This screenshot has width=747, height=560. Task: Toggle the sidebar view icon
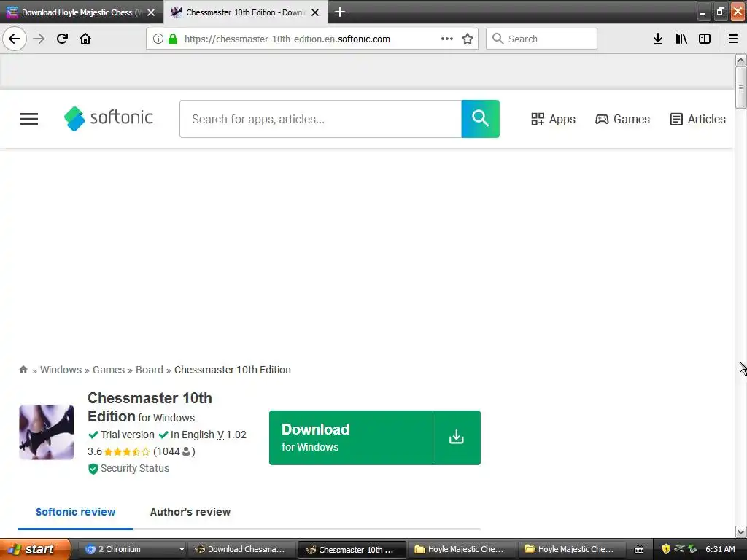tap(705, 39)
